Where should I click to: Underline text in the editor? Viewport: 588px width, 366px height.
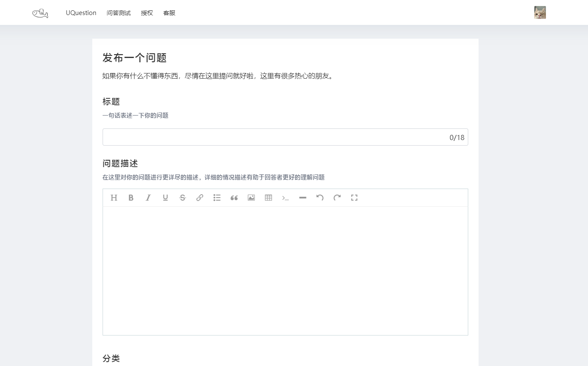165,198
